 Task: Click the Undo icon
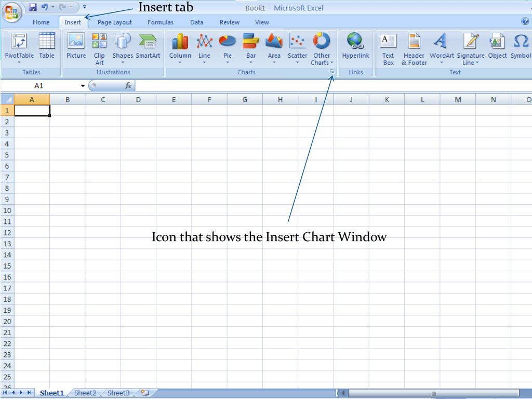coord(45,7)
